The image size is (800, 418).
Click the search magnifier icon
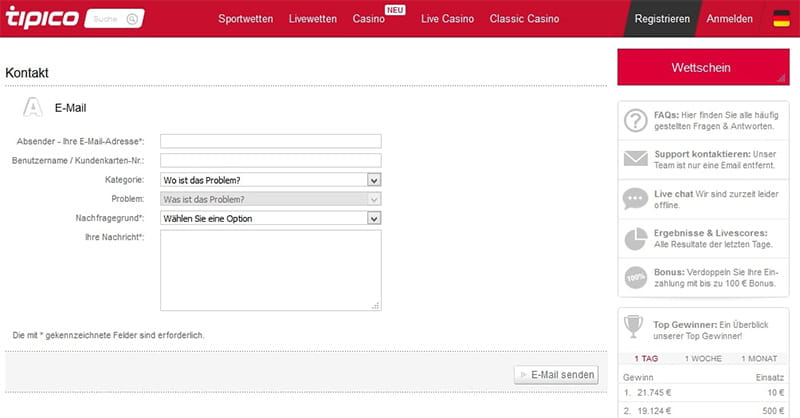point(133,19)
